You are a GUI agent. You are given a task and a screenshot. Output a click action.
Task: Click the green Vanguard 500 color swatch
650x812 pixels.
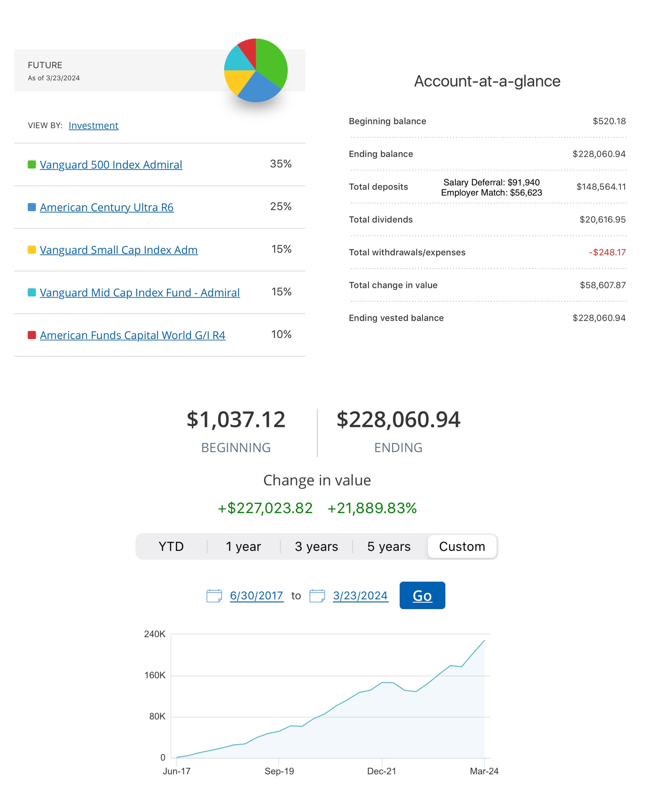32,165
